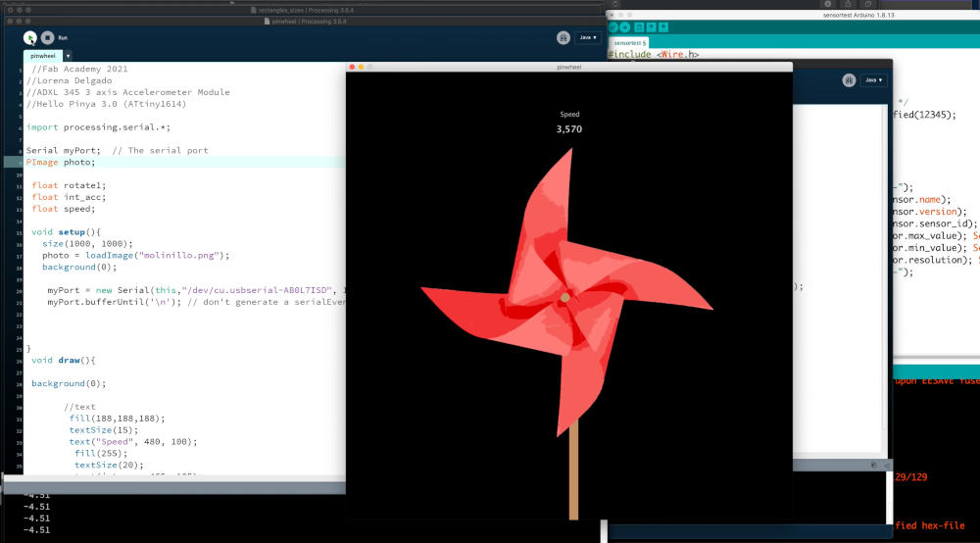
Task: Click the 'myPort.bufferUntil' line
Action: (x=196, y=302)
